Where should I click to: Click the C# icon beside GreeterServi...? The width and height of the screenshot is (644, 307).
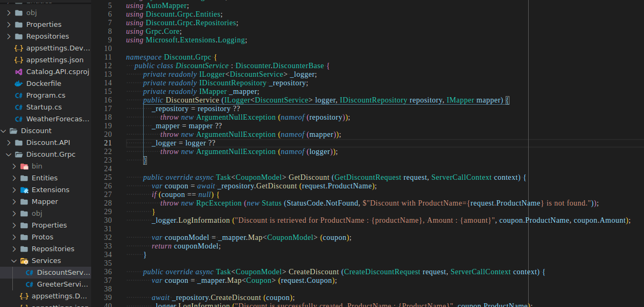29,284
